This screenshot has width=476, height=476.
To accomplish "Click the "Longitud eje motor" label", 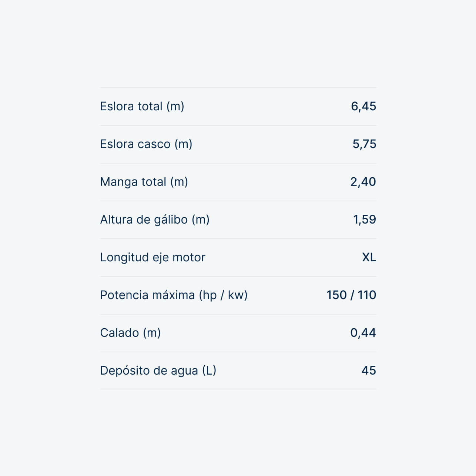I will coord(152,257).
